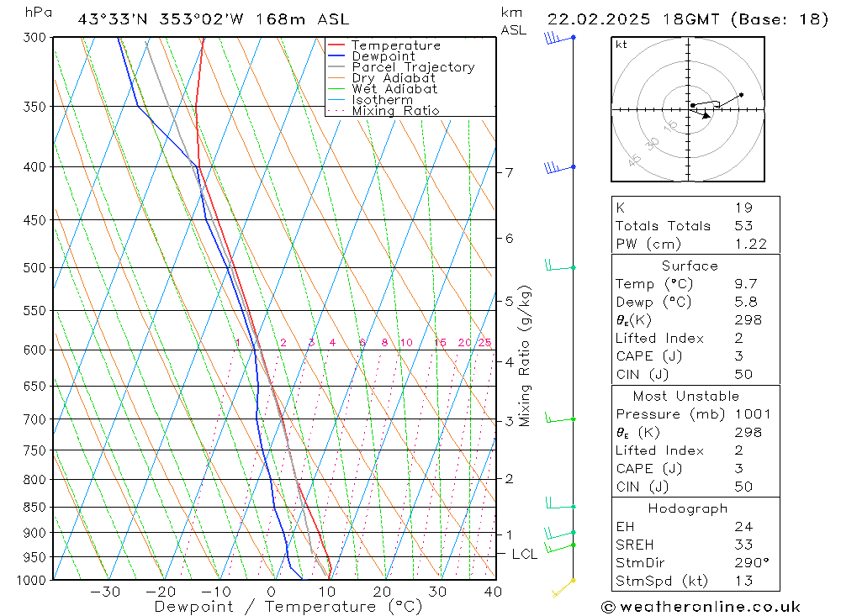Click the 850 hPa wind barb
Image resolution: width=841 pixels, height=616 pixels.
[x=560, y=503]
